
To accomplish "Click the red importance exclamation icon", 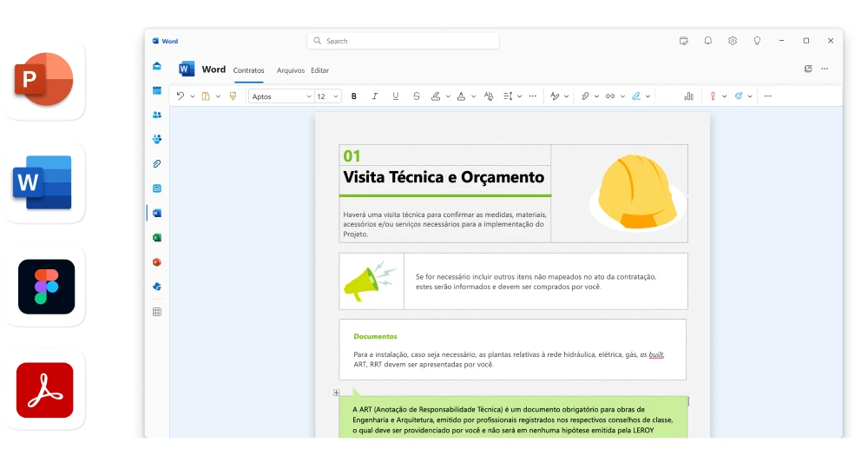I will pyautogui.click(x=713, y=96).
